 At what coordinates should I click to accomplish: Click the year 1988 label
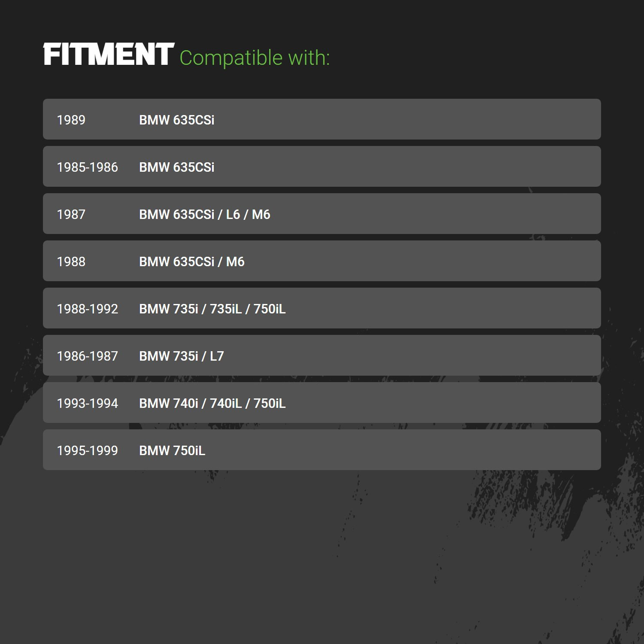click(71, 261)
